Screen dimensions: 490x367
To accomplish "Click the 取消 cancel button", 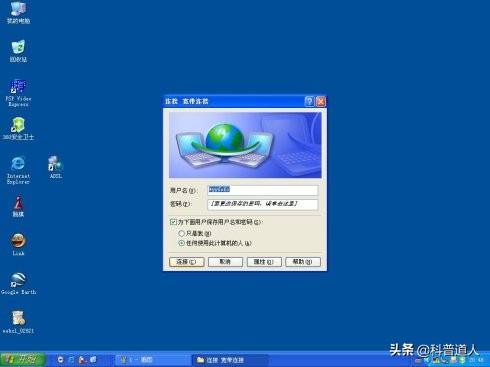I will click(x=225, y=262).
